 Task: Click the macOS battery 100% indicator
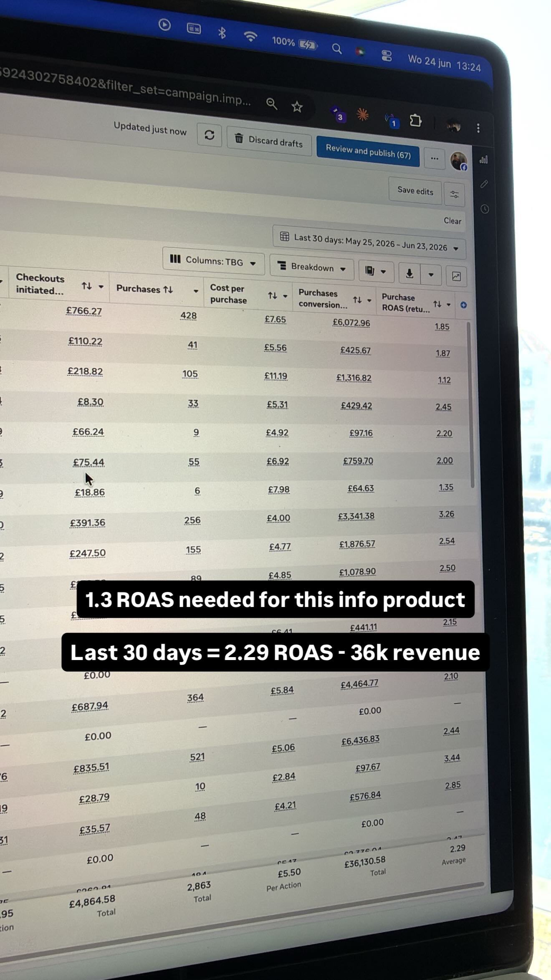(295, 43)
